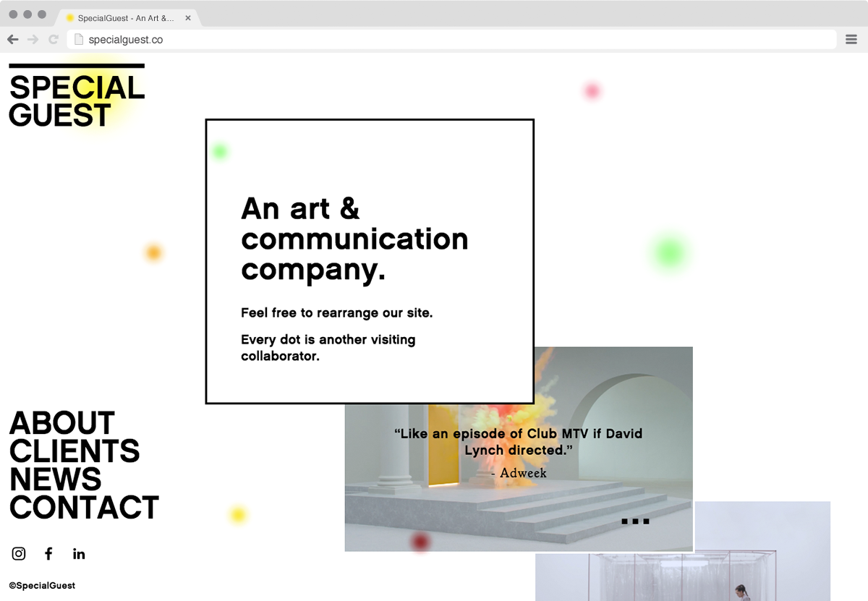Visit the CONTACT page
The width and height of the screenshot is (868, 601).
83,508
